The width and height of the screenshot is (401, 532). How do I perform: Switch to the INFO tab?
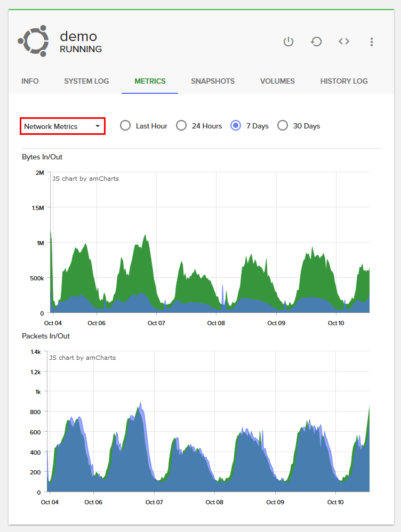point(30,82)
